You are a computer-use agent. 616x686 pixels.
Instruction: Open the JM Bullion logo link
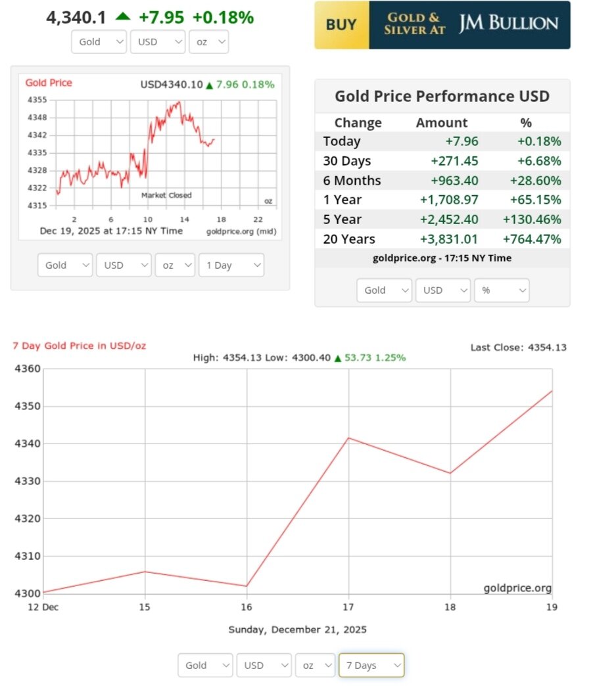[x=508, y=25]
